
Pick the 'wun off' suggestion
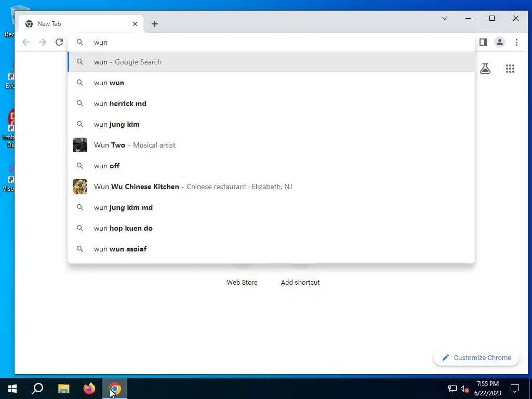271,166
